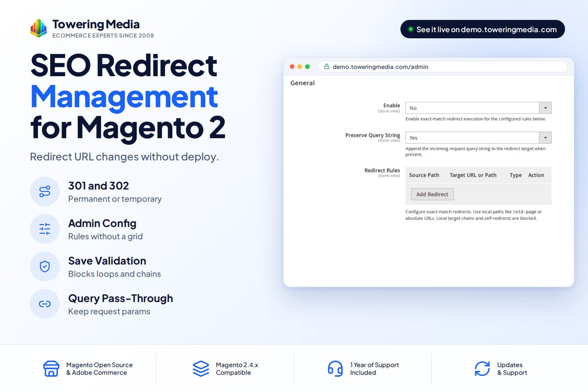This screenshot has height=392, width=588.
Task: Click the padlock icon in address bar
Action: [x=327, y=67]
